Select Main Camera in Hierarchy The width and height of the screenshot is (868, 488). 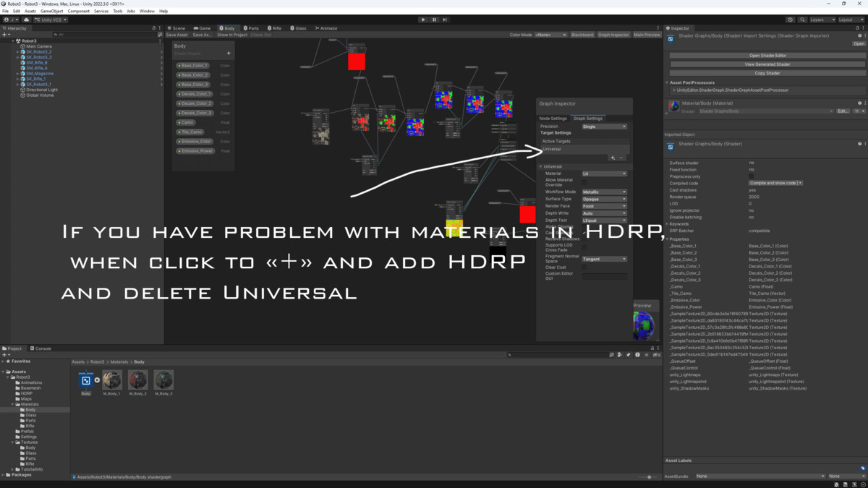pos(39,46)
